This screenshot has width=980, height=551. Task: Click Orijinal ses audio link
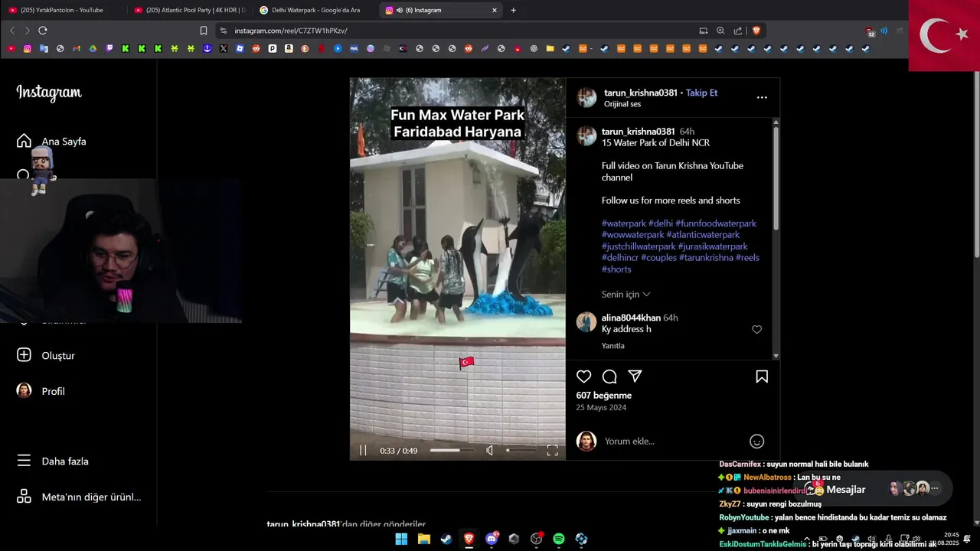pyautogui.click(x=622, y=104)
